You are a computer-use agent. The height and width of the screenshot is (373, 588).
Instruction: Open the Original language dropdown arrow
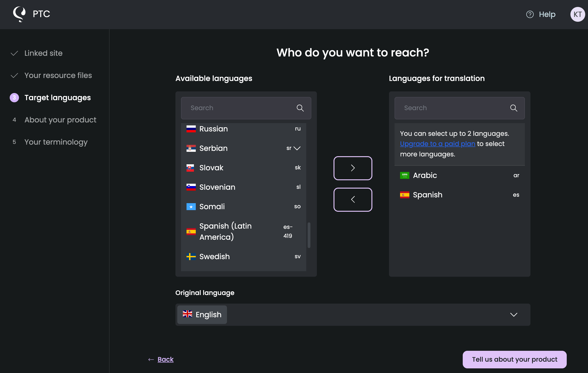click(x=514, y=315)
